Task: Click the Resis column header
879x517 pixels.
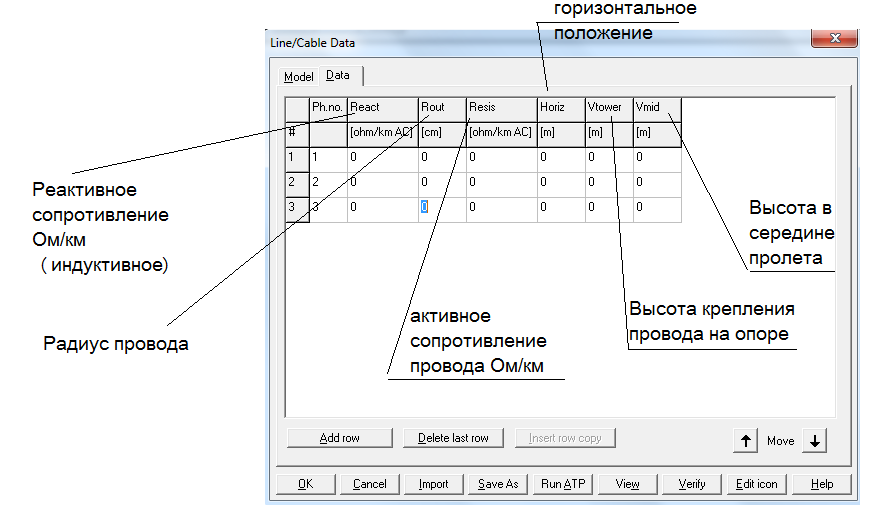Action: pos(502,109)
